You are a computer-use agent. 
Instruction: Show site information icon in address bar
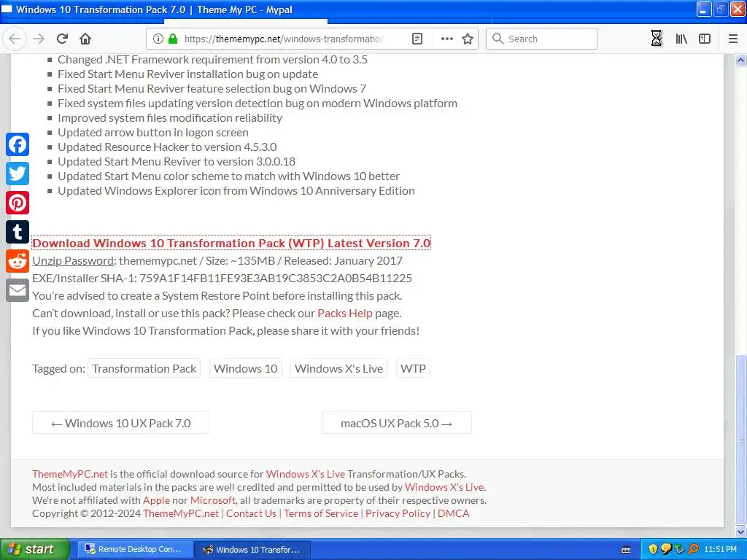(158, 39)
